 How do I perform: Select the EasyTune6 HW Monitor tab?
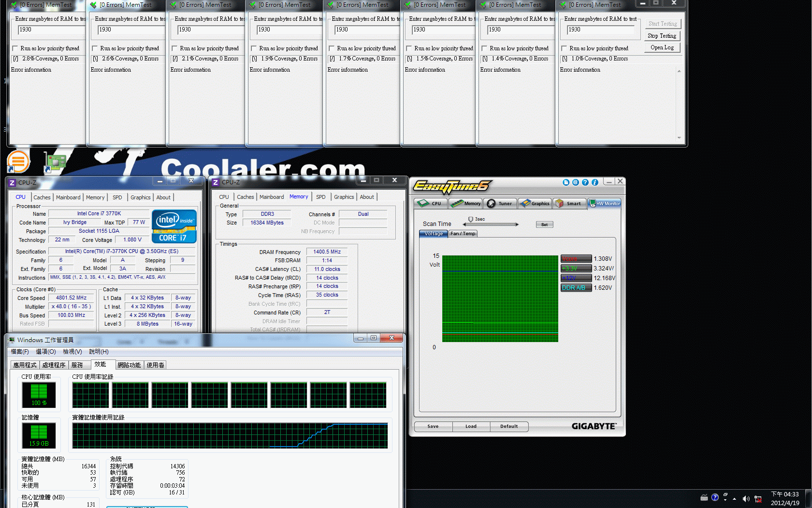(605, 204)
